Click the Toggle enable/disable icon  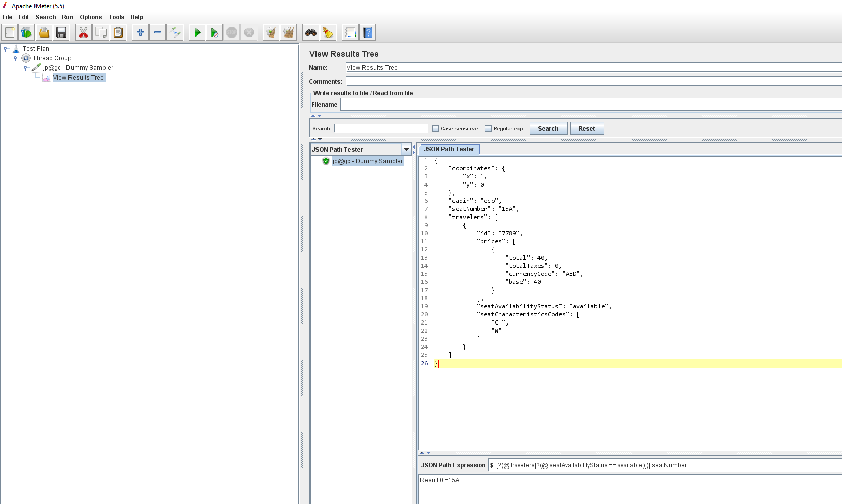pyautogui.click(x=175, y=32)
